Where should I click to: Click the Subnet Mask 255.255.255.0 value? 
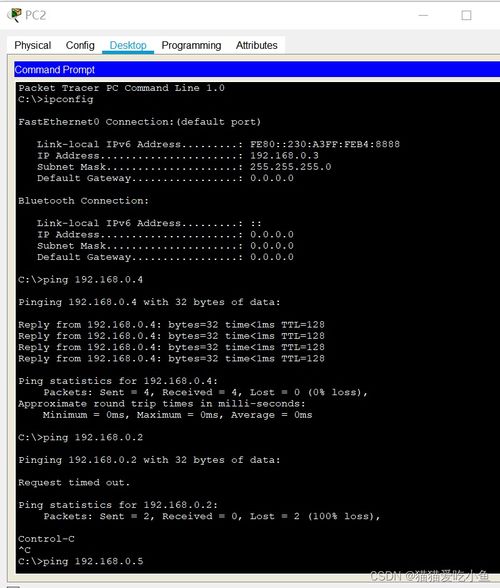click(x=291, y=167)
